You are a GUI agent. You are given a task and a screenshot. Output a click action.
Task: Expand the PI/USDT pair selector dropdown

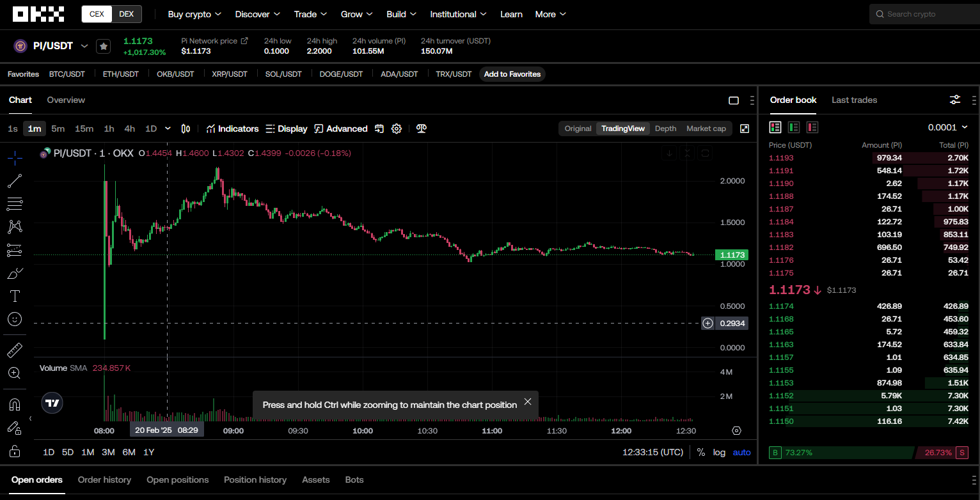pos(84,46)
